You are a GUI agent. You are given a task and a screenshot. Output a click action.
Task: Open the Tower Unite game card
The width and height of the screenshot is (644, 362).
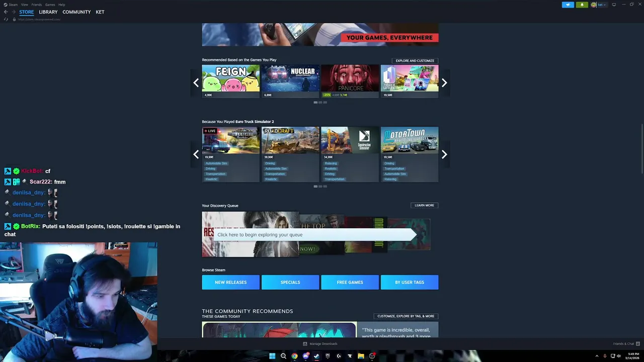410,81
